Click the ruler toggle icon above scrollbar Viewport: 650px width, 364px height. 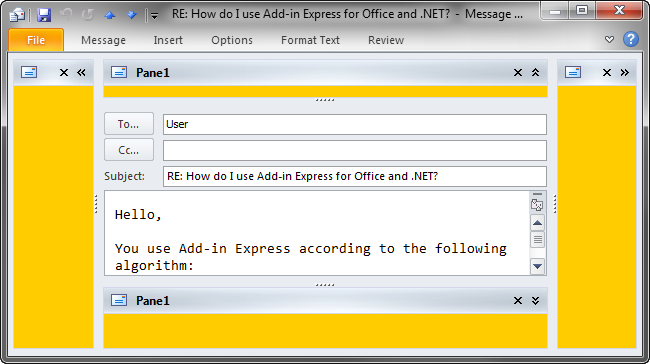537,205
